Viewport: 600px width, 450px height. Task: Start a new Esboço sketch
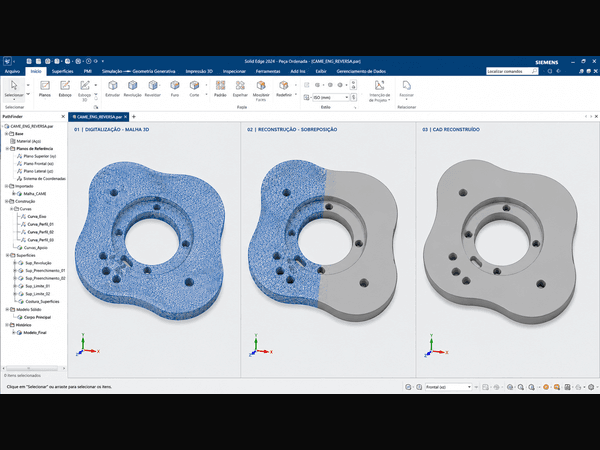pyautogui.click(x=65, y=88)
